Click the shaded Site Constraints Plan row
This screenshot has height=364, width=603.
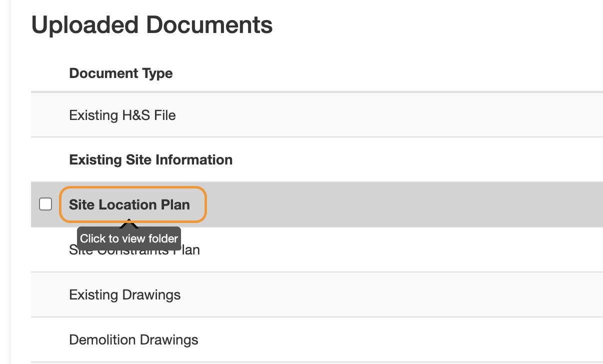click(x=300, y=249)
